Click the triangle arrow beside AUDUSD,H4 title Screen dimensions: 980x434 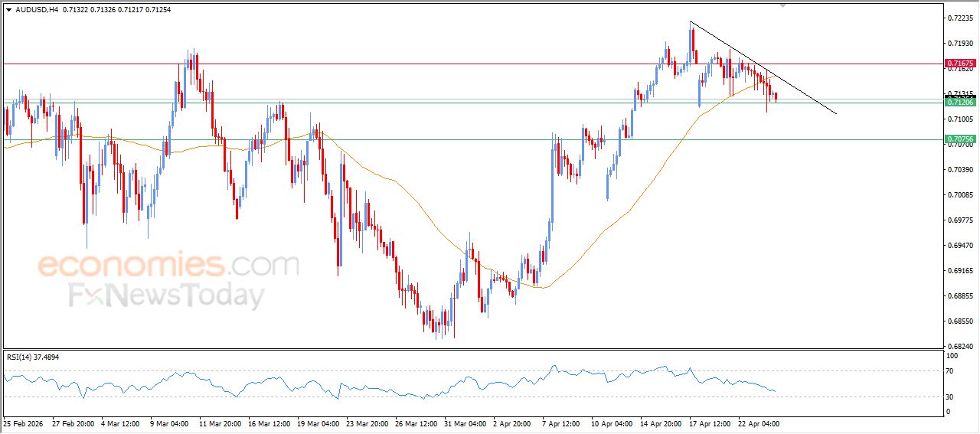tap(8, 9)
